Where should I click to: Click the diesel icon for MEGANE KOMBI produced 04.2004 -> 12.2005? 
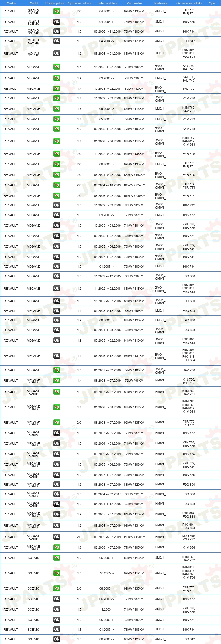coord(57,504)
